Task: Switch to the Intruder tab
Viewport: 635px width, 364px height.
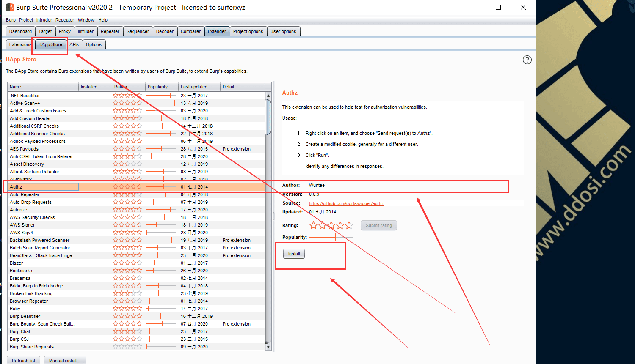Action: point(86,31)
